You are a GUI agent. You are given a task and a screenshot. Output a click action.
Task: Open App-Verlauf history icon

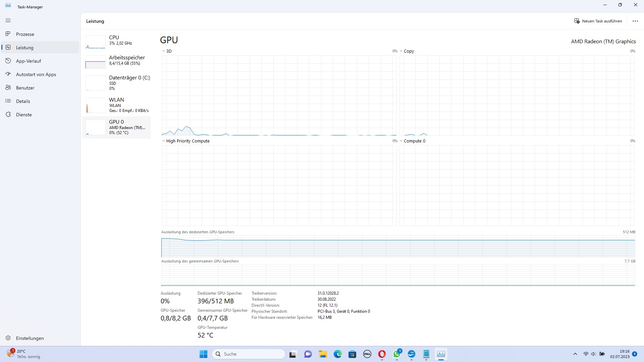8,61
